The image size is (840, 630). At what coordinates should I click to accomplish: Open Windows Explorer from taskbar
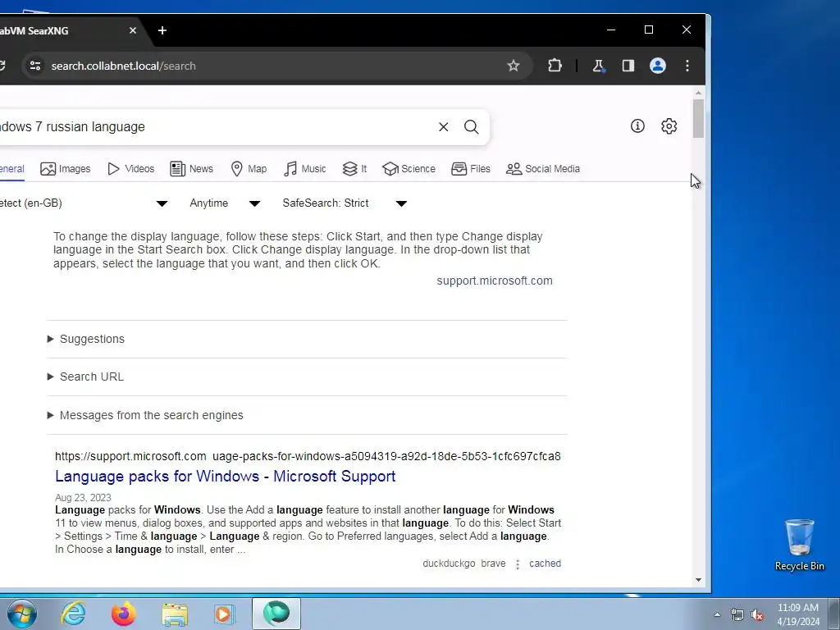175,614
